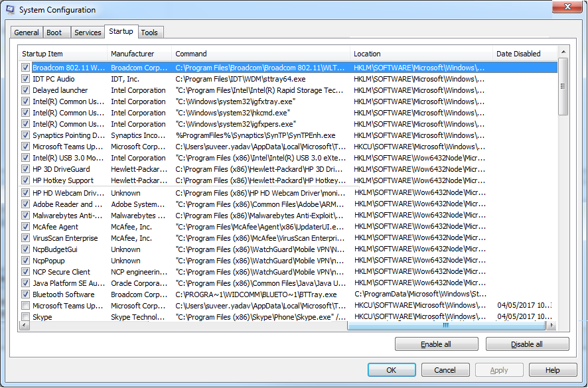The height and width of the screenshot is (388, 588).
Task: Click the Skype Technol... manufacturer cell
Action: click(137, 317)
